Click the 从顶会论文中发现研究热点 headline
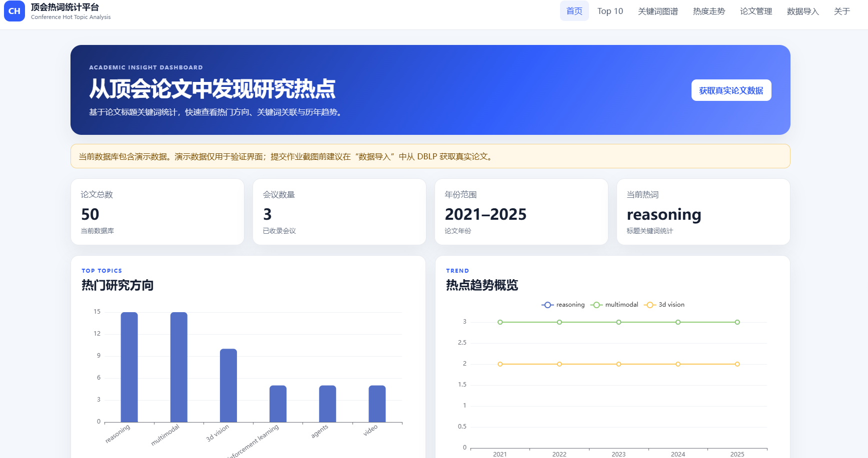868x458 pixels. point(212,89)
